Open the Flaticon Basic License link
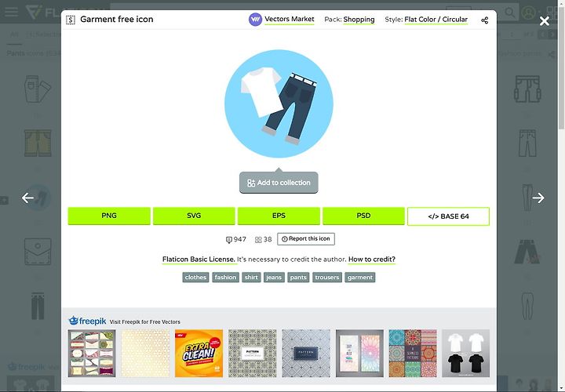Image resolution: width=565 pixels, height=392 pixels. point(199,260)
